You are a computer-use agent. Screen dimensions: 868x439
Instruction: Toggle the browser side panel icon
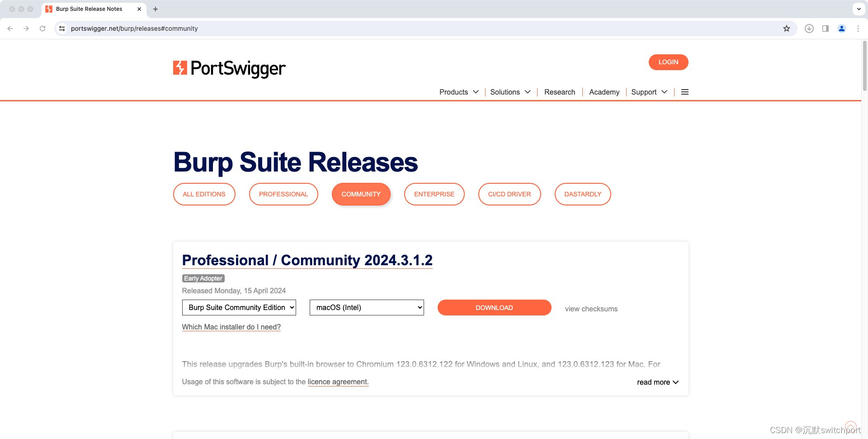pos(826,29)
